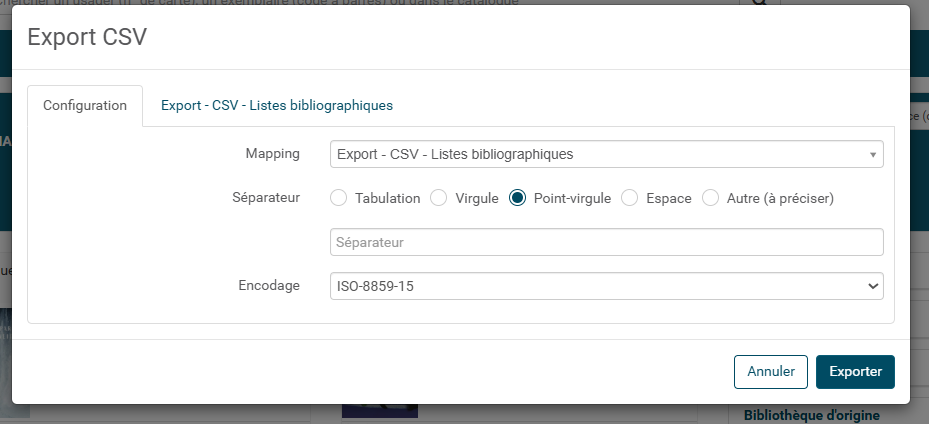The image size is (929, 424).
Task: Choose the Point-virgule separator radio button
Action: (x=517, y=198)
